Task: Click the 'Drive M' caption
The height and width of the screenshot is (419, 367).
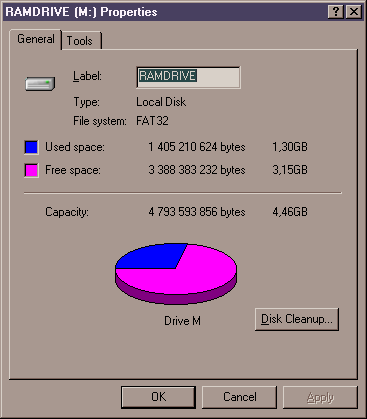Action: click(x=182, y=321)
